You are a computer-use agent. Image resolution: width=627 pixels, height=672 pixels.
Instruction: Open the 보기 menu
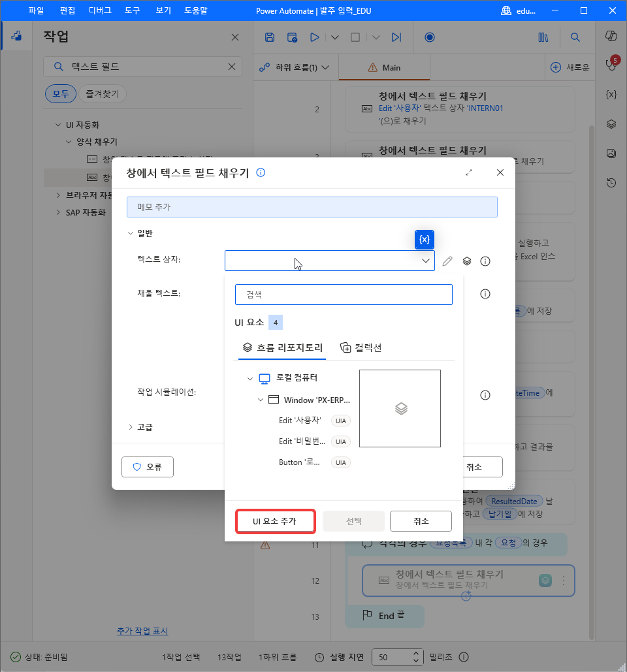163,10
